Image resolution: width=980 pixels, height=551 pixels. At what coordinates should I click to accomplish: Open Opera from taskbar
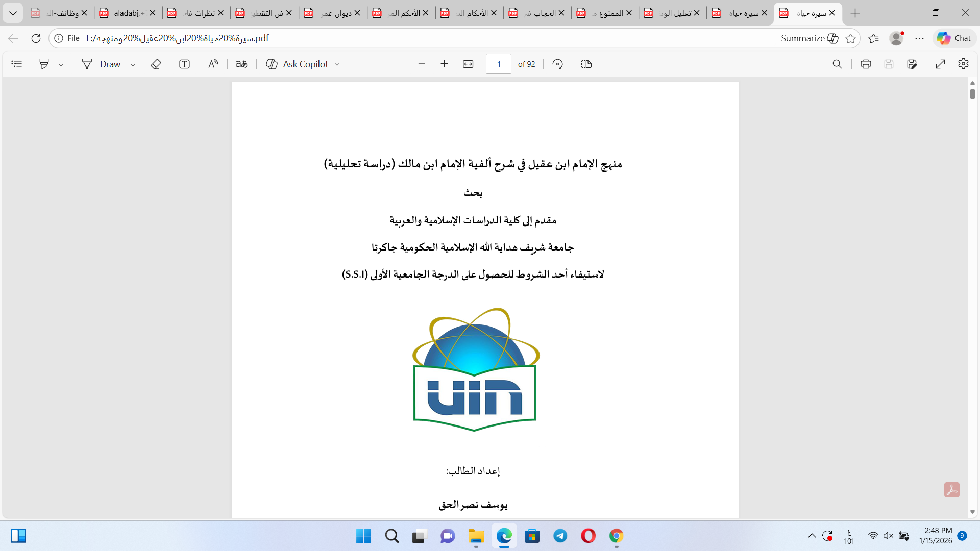(588, 536)
